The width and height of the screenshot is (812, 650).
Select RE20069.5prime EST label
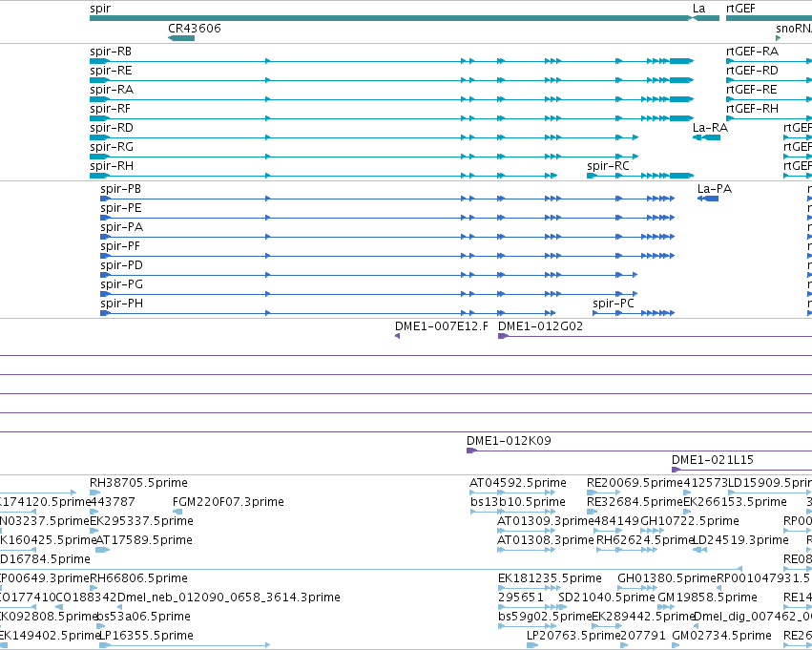tap(635, 483)
